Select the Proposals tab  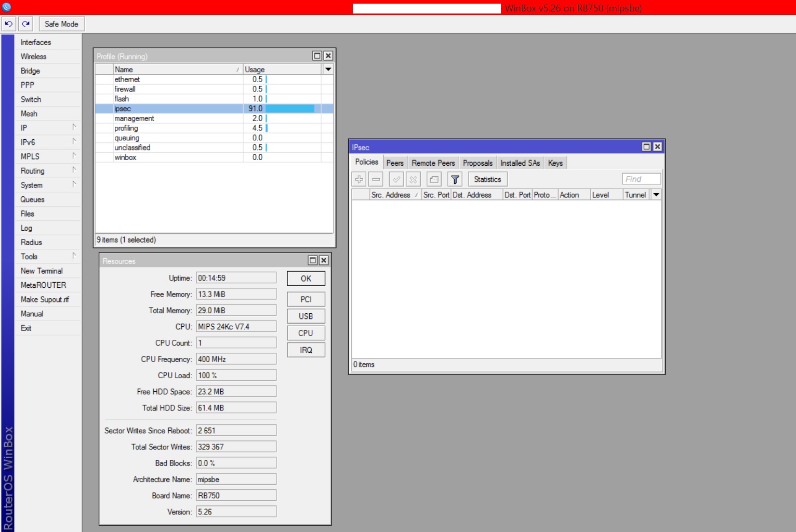point(477,163)
